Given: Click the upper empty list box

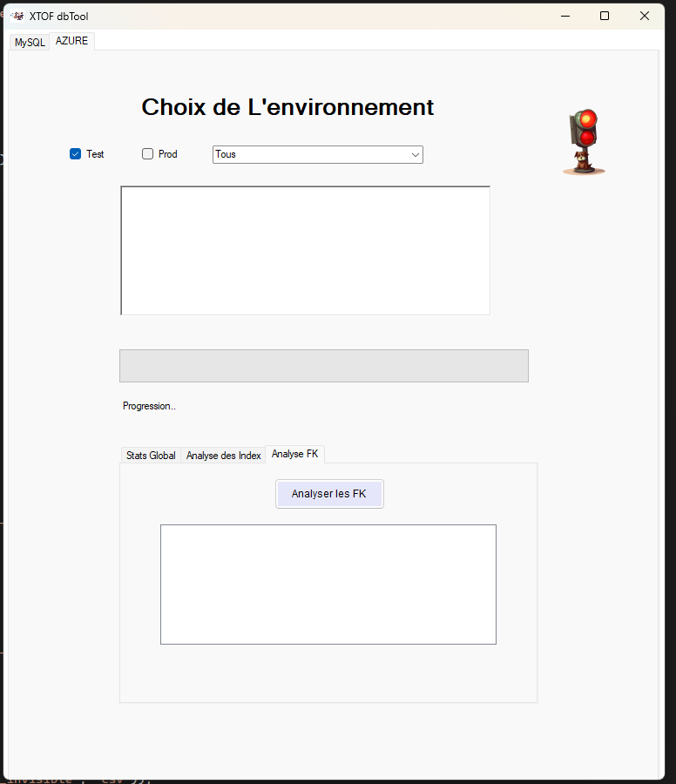Looking at the screenshot, I should point(306,251).
